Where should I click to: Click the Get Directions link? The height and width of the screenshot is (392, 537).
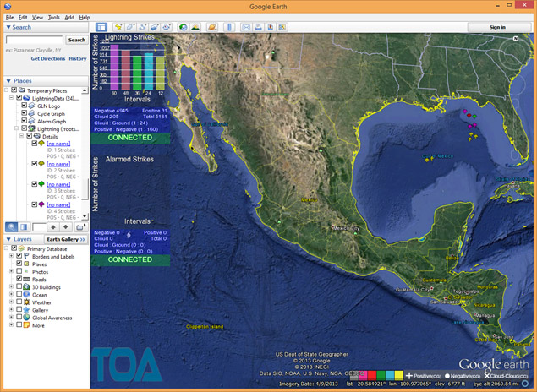48,59
